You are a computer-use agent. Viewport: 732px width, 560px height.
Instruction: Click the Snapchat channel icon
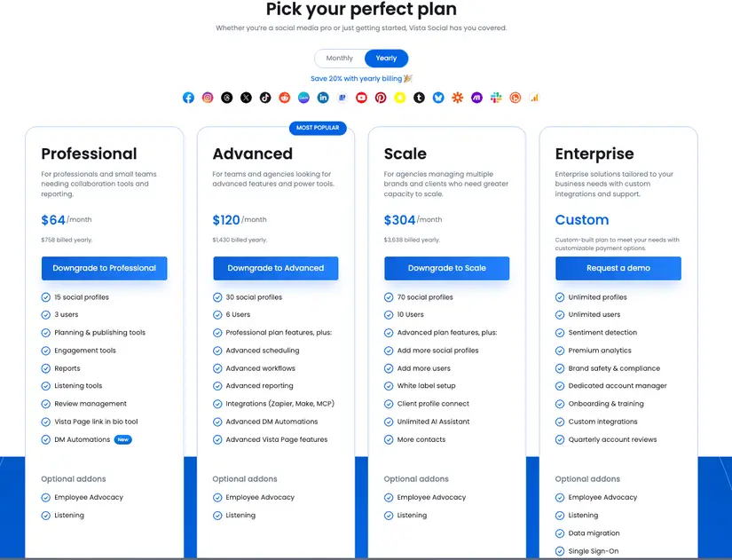tap(398, 98)
